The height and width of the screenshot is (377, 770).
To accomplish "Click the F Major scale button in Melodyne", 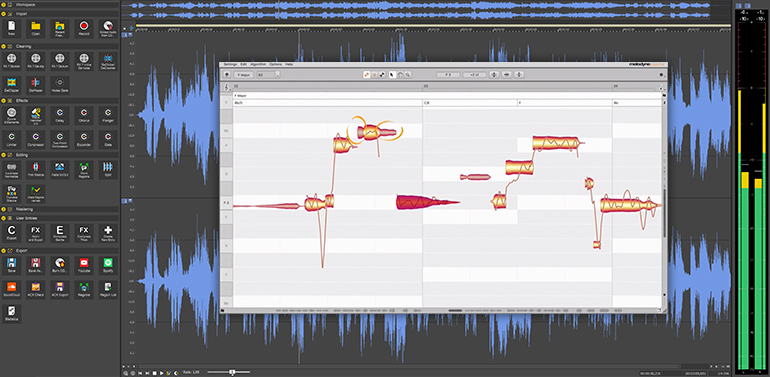I will [244, 75].
